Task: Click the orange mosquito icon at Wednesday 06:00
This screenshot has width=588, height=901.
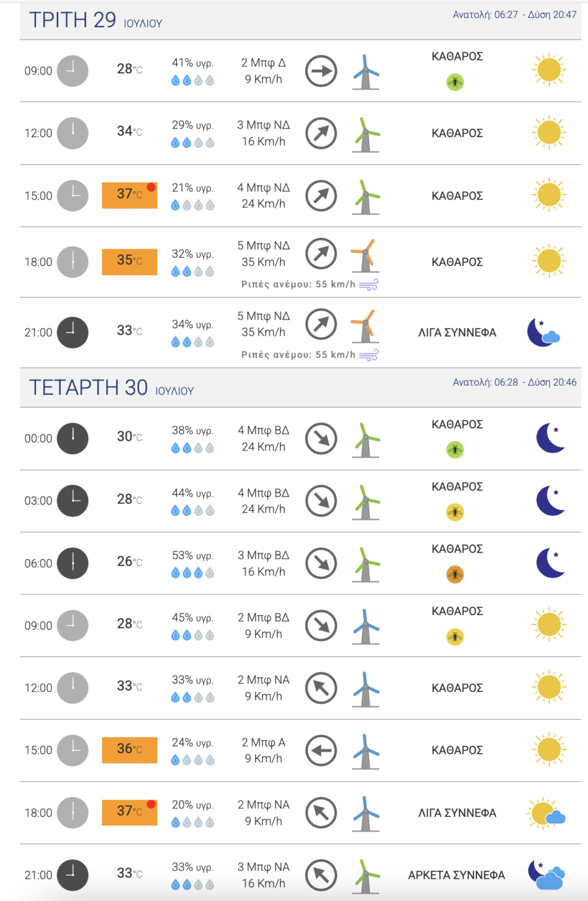Action: (x=455, y=575)
